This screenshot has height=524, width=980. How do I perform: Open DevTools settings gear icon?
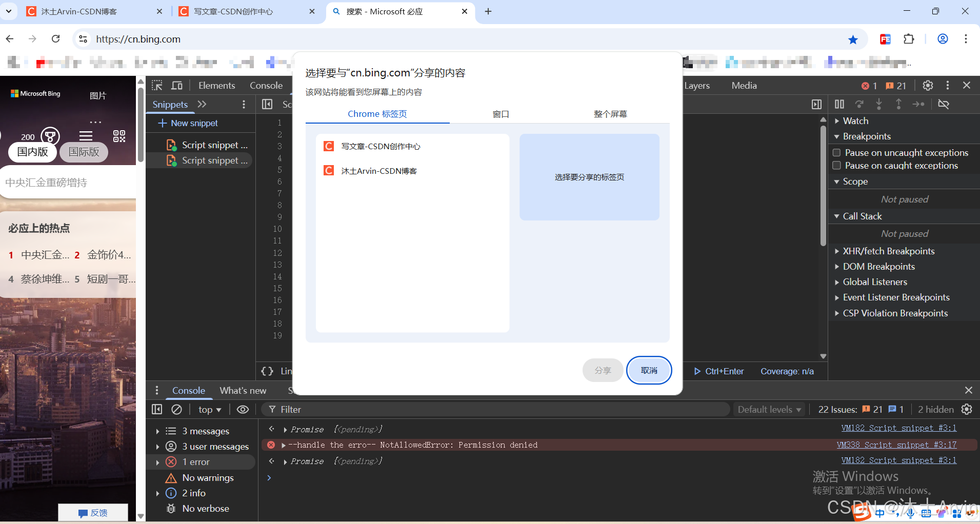(928, 85)
